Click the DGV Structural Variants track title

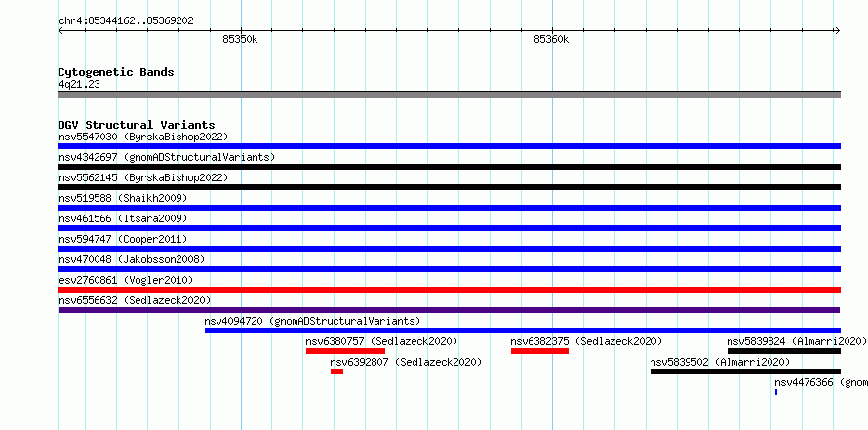[x=137, y=125]
